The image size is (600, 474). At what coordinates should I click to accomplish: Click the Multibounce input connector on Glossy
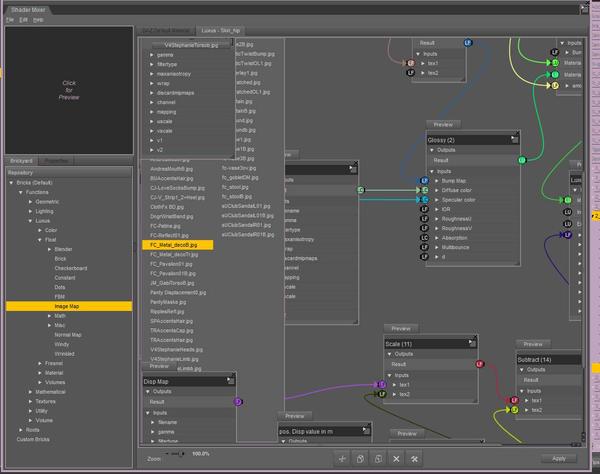click(424, 247)
